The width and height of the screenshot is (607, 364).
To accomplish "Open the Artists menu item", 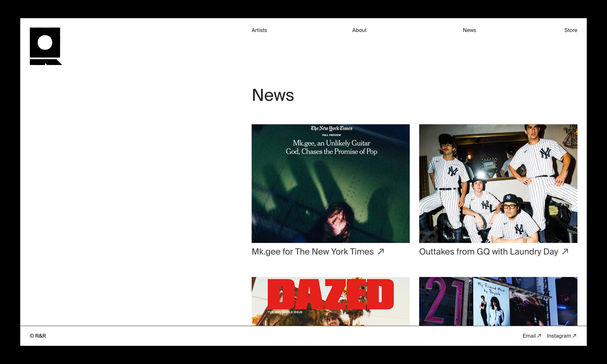I will click(259, 30).
